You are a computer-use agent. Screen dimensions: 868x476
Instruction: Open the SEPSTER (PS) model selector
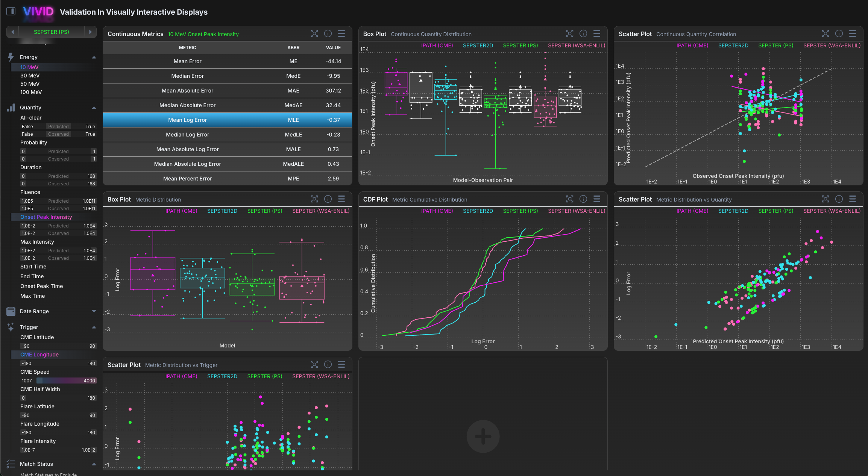pyautogui.click(x=52, y=32)
